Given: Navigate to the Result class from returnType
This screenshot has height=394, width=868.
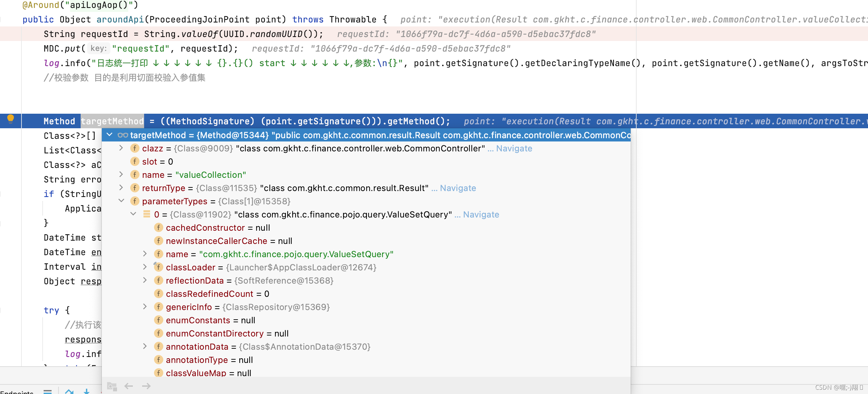Looking at the screenshot, I should 457,188.
